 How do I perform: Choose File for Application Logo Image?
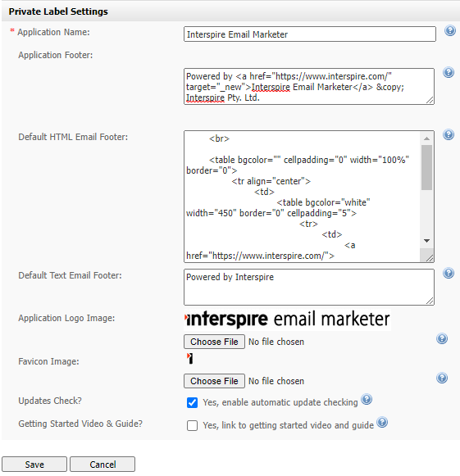pyautogui.click(x=214, y=342)
